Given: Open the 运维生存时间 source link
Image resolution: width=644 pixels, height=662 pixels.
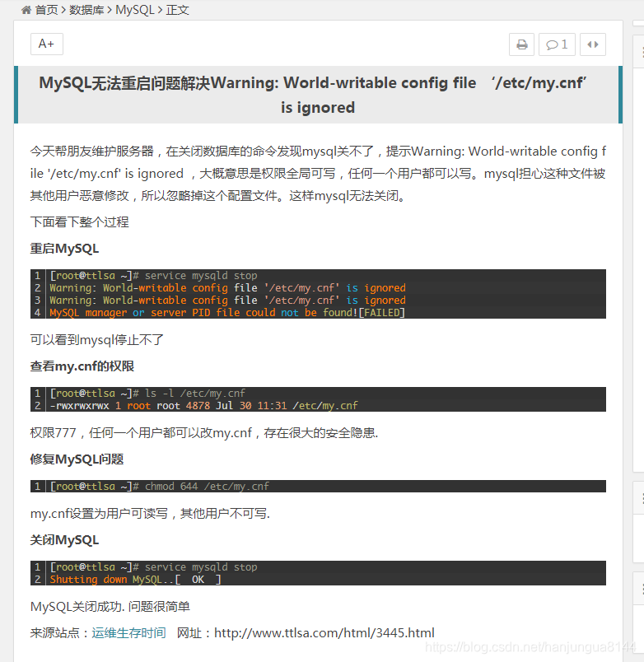Looking at the screenshot, I should (x=128, y=633).
